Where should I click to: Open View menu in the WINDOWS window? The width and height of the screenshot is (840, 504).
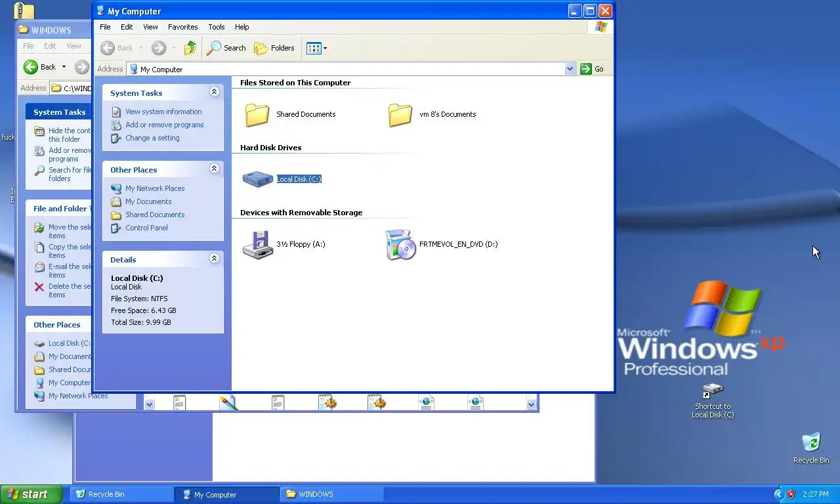click(73, 46)
